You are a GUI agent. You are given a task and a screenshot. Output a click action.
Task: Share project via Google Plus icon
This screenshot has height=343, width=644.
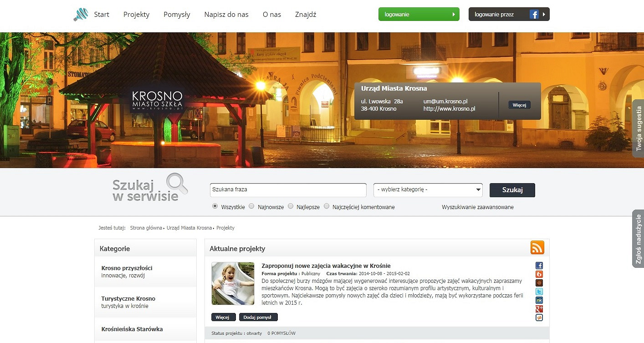(539, 309)
